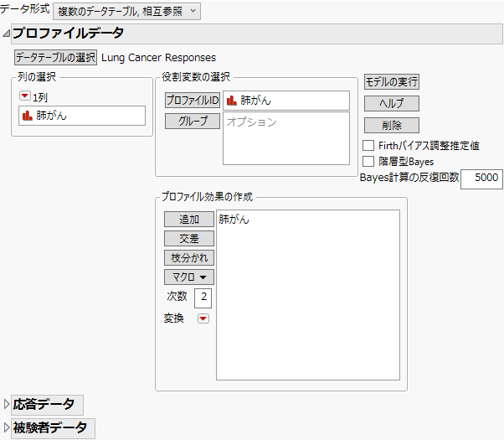Screen dimensions: 504x440
Task: Click the Bayes計算の反復回数 input field
Action: coord(481,178)
